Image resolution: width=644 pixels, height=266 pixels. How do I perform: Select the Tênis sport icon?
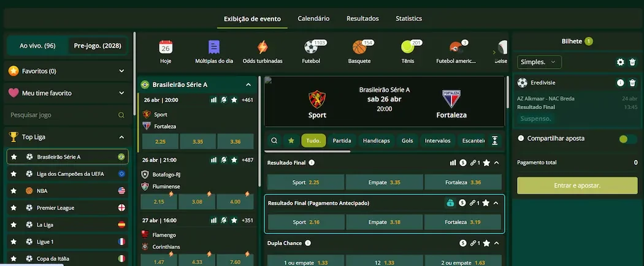(407, 47)
